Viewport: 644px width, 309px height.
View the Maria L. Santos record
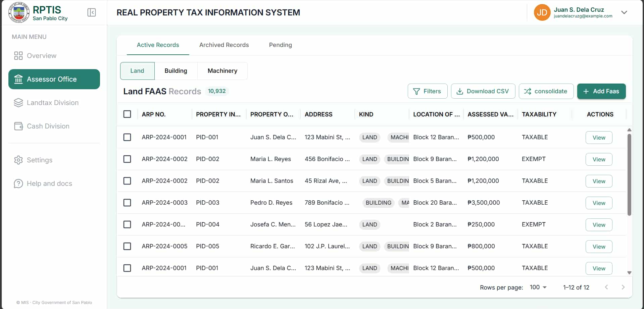click(x=599, y=181)
